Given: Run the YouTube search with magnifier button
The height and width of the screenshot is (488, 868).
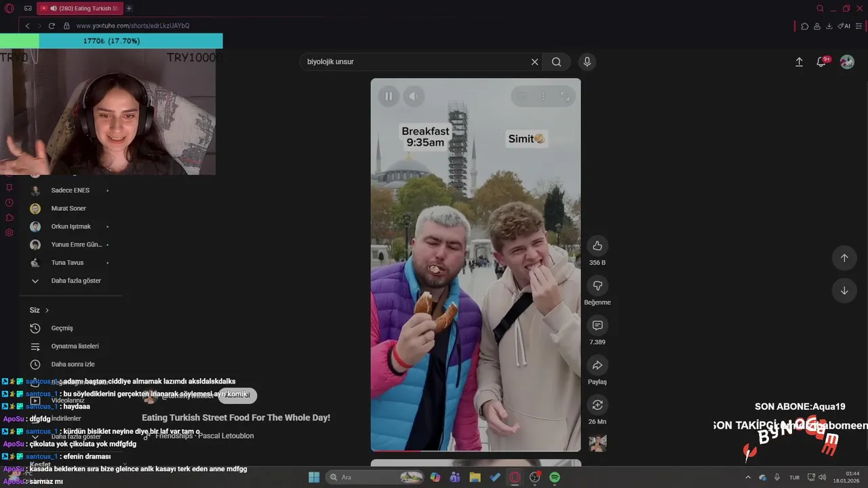Looking at the screenshot, I should coord(557,62).
